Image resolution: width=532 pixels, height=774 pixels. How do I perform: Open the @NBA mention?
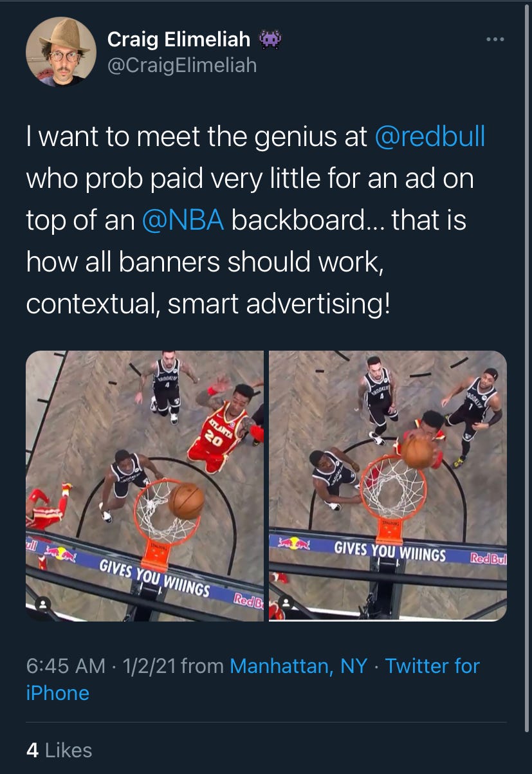[x=183, y=220]
